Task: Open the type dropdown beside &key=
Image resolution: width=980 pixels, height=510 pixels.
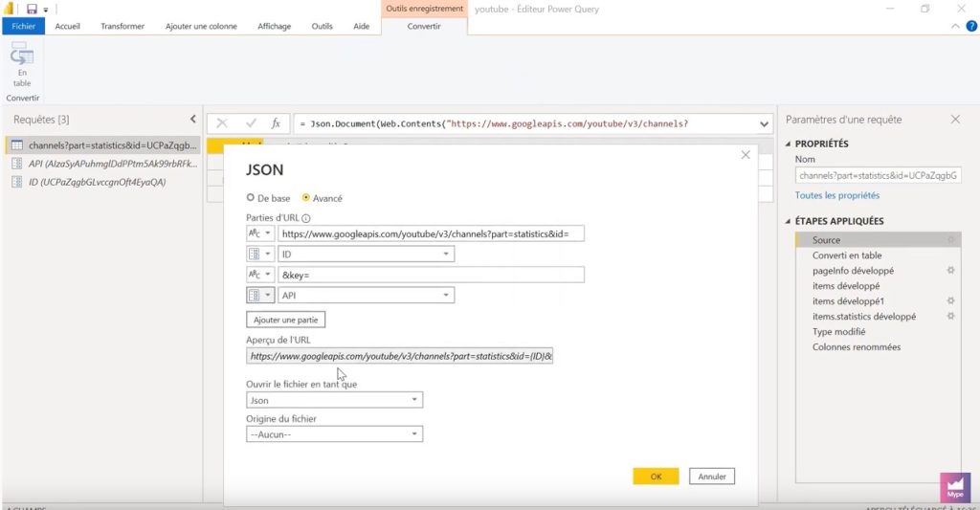Action: (260, 275)
